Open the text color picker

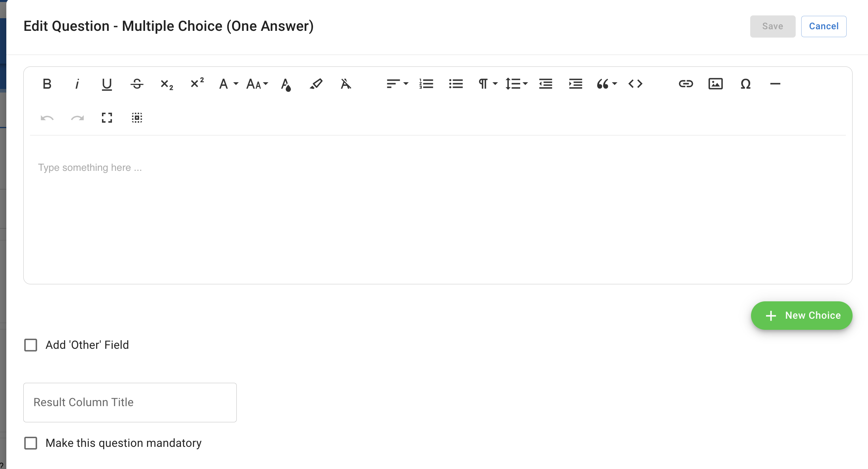click(287, 84)
